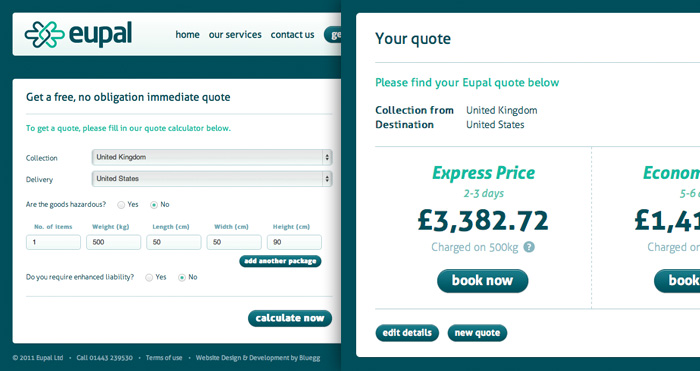The image size is (700, 371).
Task: Click the Eupal logo icon
Action: point(45,34)
